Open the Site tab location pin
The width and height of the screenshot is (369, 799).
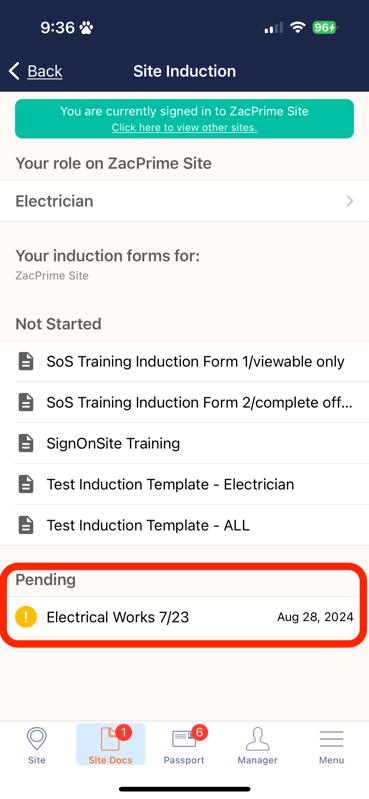tap(36, 739)
